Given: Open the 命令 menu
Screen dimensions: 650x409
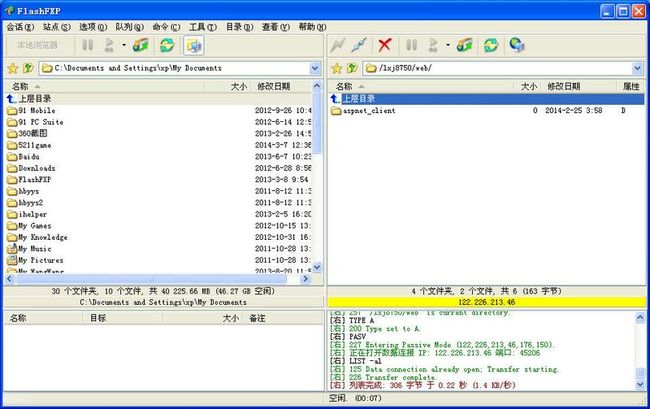Looking at the screenshot, I should point(166,27).
